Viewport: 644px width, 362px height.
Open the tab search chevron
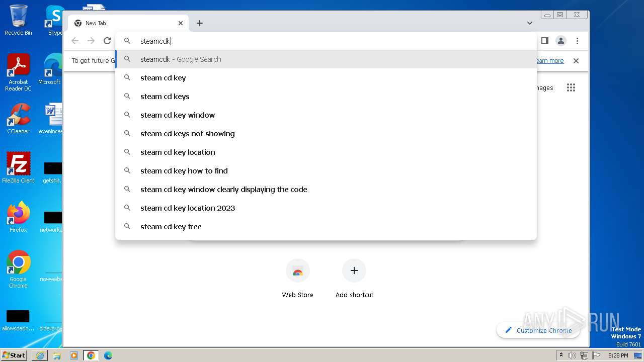tap(530, 23)
